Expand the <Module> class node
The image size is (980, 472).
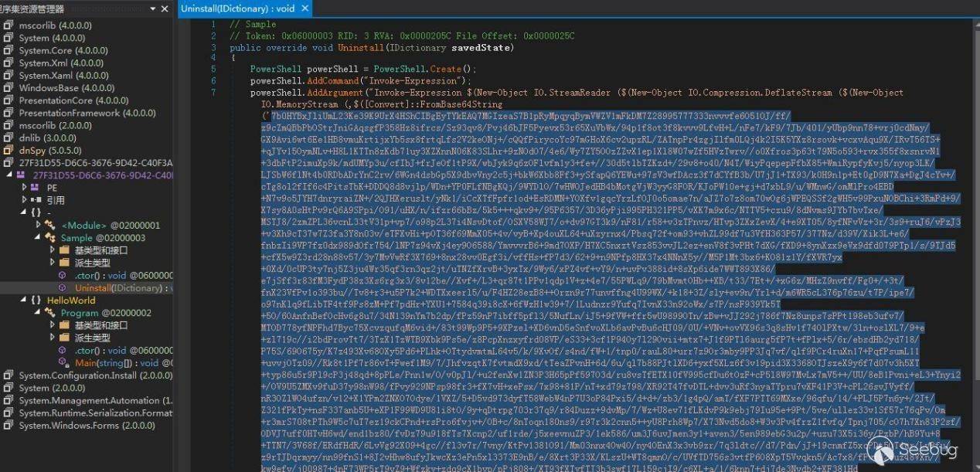tap(37, 226)
